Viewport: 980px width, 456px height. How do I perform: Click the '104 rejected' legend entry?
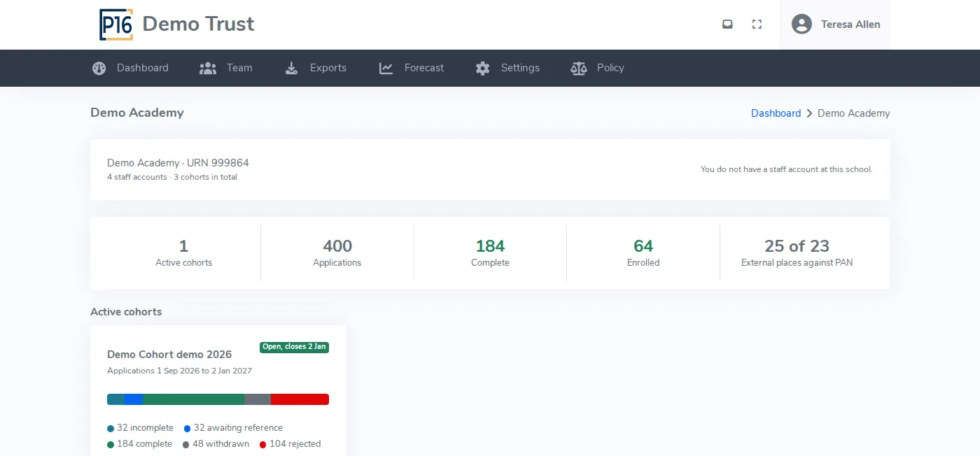(290, 444)
